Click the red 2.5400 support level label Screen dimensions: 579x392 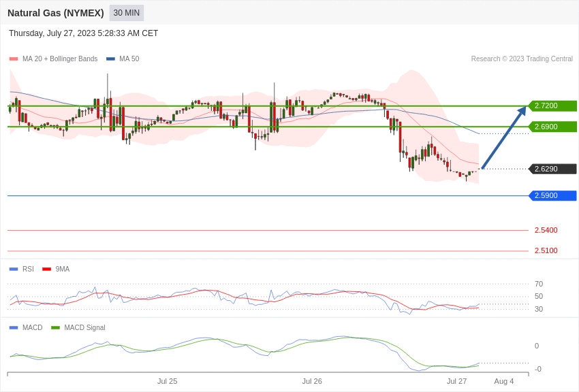pos(546,230)
